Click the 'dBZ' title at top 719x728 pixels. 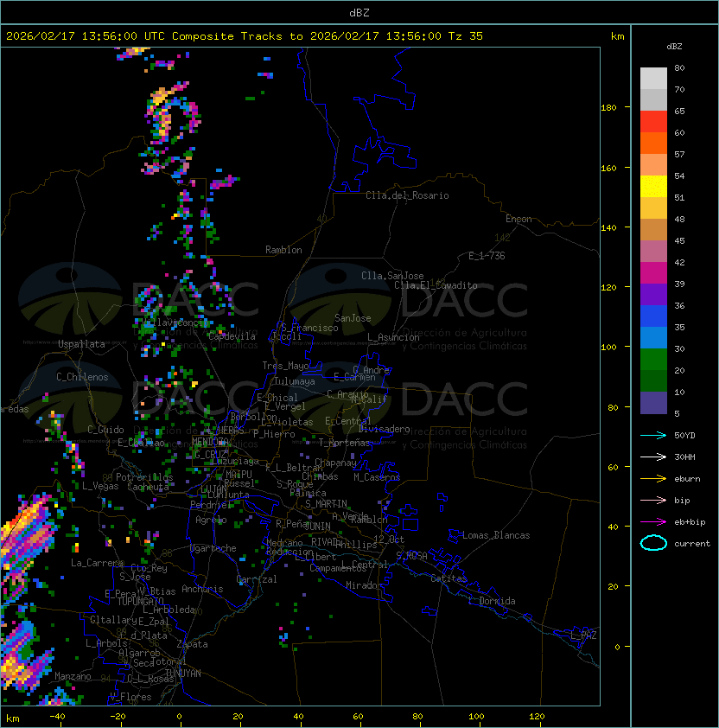pyautogui.click(x=359, y=13)
